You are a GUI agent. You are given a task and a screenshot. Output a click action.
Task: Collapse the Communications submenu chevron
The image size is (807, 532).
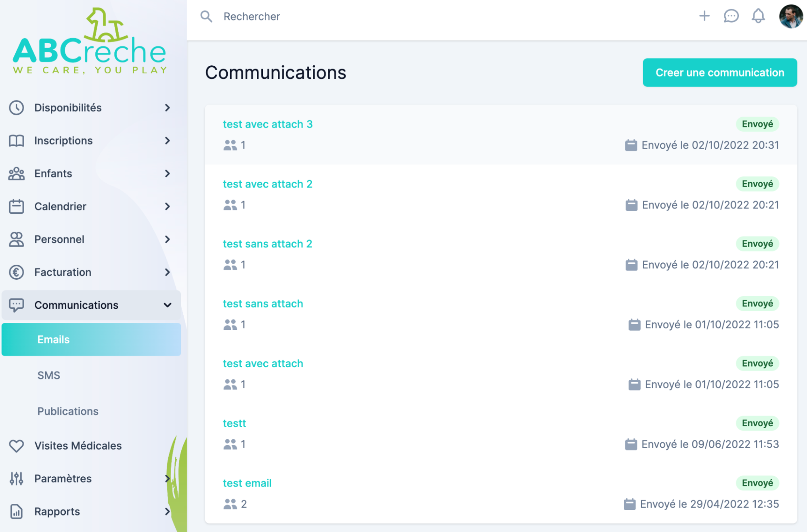tap(168, 305)
